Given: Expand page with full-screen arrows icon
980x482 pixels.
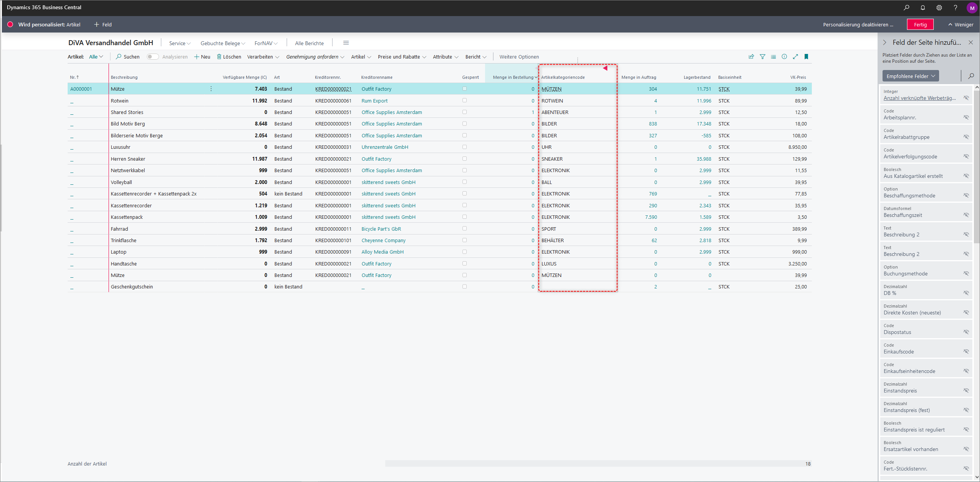Looking at the screenshot, I should click(x=795, y=57).
